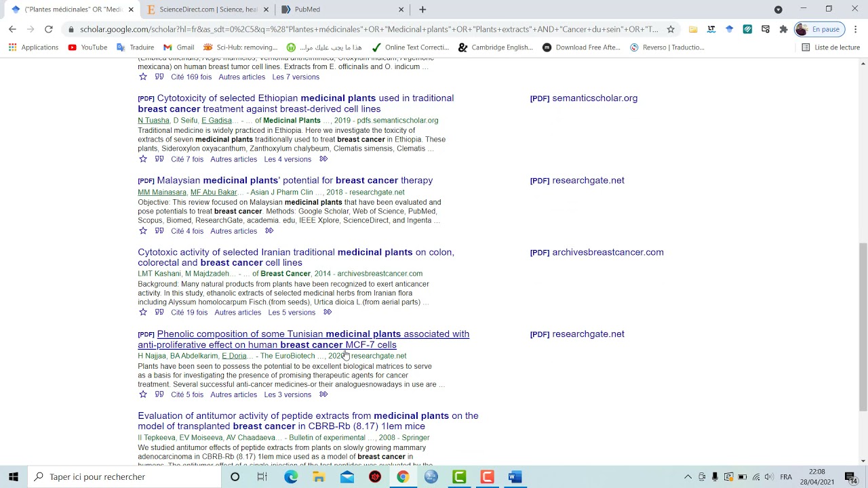Screen dimensions: 868x488
Task: Open a new browser tab
Action: pyautogui.click(x=422, y=9)
